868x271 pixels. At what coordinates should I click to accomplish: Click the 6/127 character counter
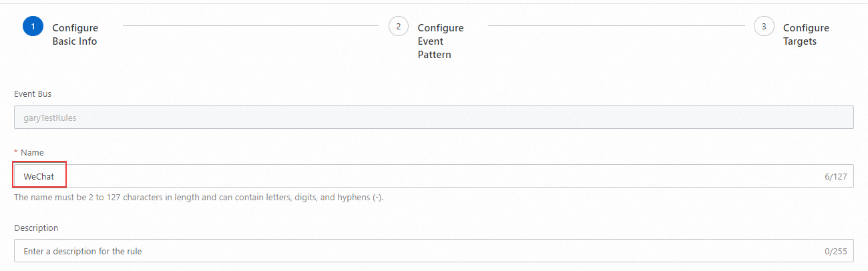coord(835,177)
